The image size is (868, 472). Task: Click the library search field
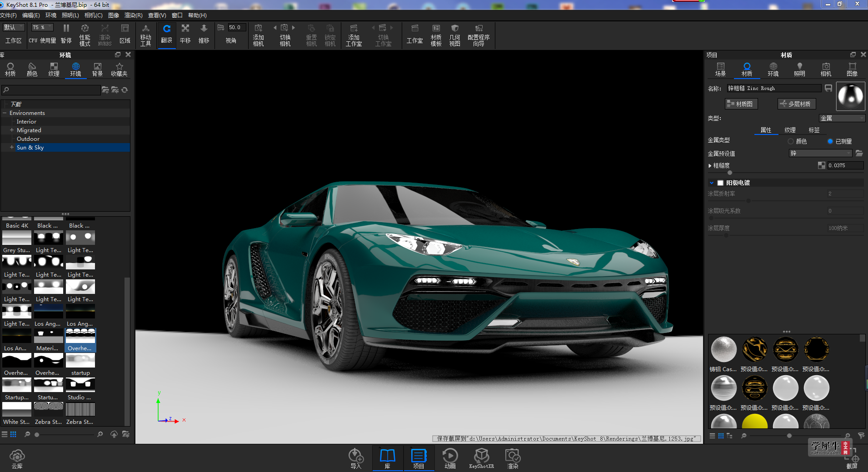pyautogui.click(x=50, y=90)
